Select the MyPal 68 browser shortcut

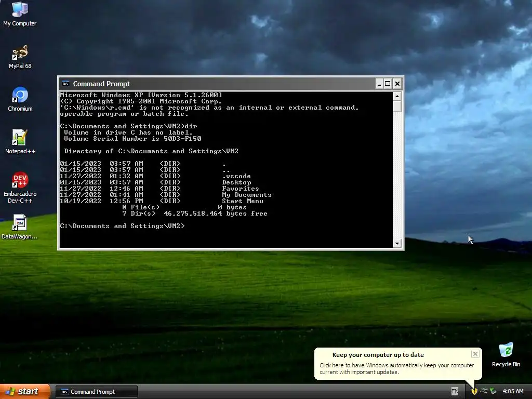(20, 57)
